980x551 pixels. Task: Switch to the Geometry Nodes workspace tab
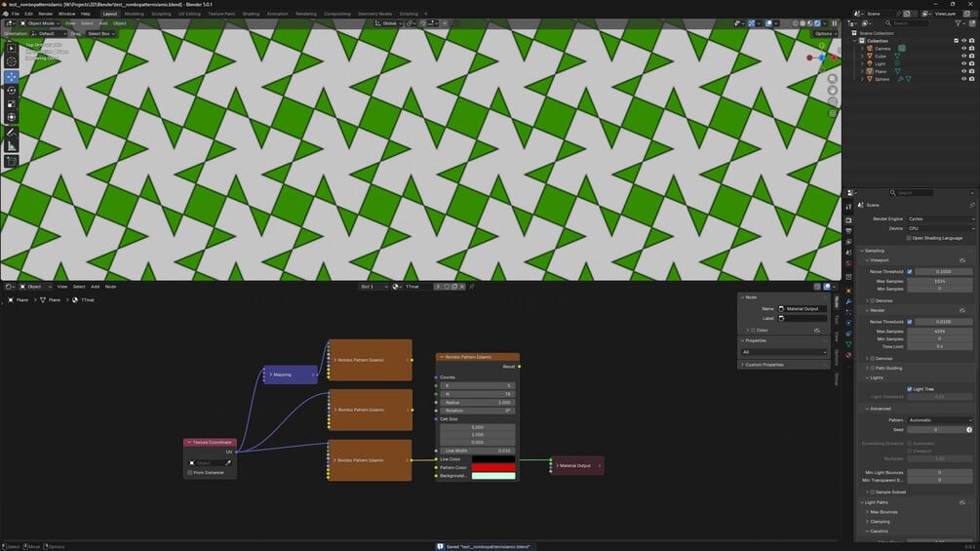click(x=375, y=13)
